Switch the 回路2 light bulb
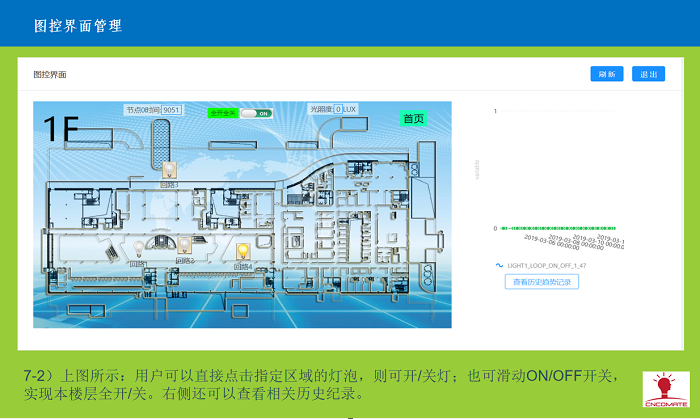The height and width of the screenshot is (419, 700). [x=184, y=245]
